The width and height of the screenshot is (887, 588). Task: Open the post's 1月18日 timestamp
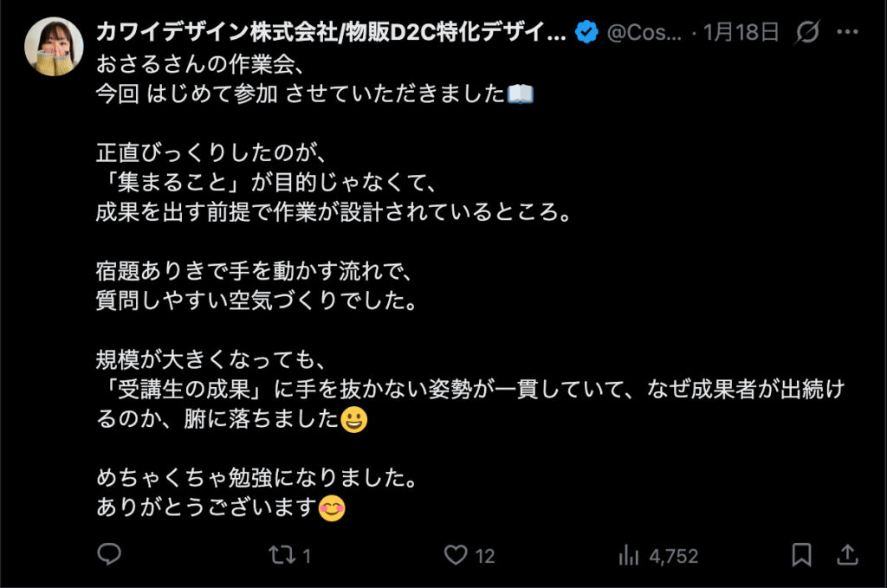(742, 33)
